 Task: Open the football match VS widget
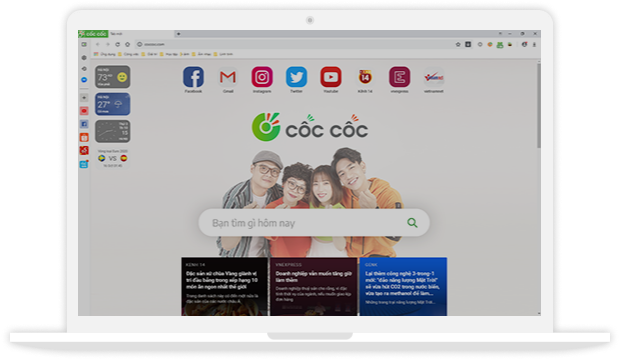(x=113, y=158)
